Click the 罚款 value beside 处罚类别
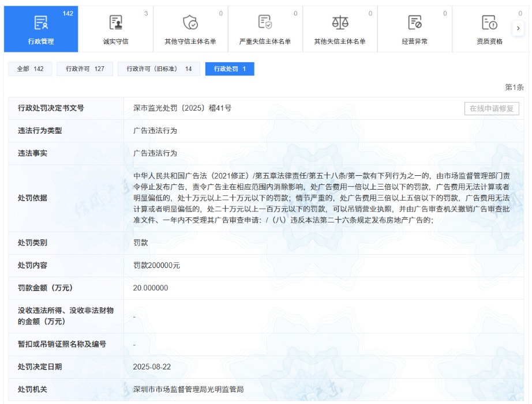532x404 pixels. coord(140,243)
